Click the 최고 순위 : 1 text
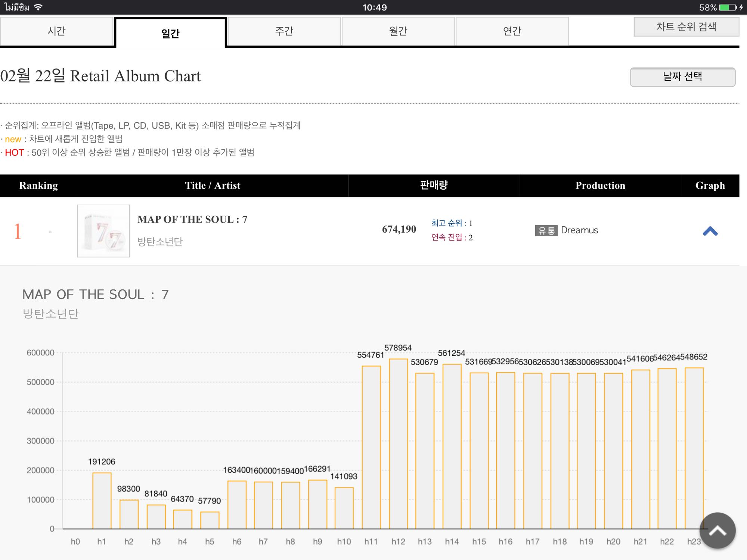This screenshot has height=560, width=747. click(452, 223)
